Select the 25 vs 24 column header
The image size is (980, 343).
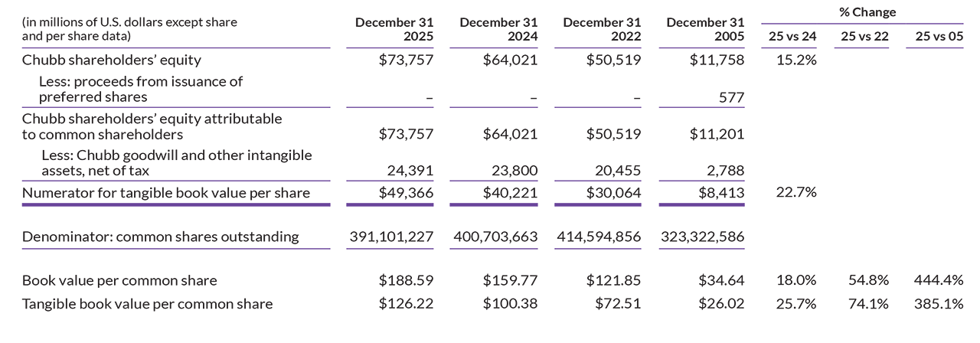coord(792,36)
